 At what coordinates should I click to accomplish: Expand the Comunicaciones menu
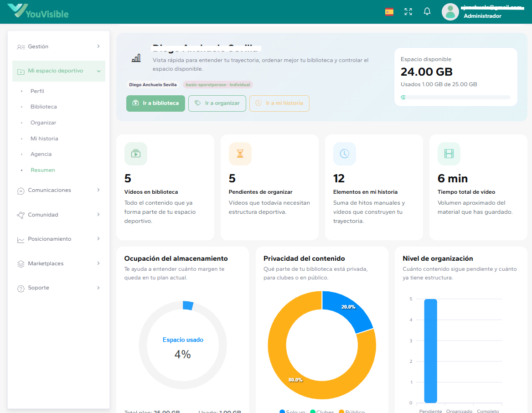pos(59,190)
